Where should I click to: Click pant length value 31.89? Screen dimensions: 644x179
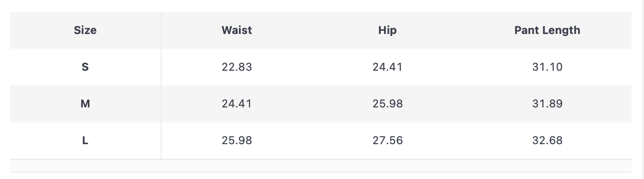tap(547, 104)
